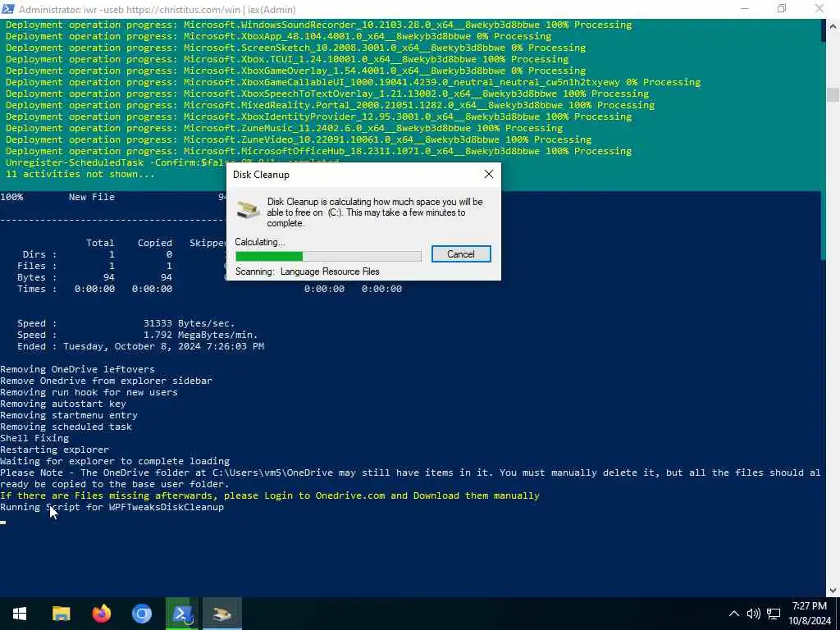Minimize the PowerShell window
This screenshot has height=630, width=840.
pos(745,9)
